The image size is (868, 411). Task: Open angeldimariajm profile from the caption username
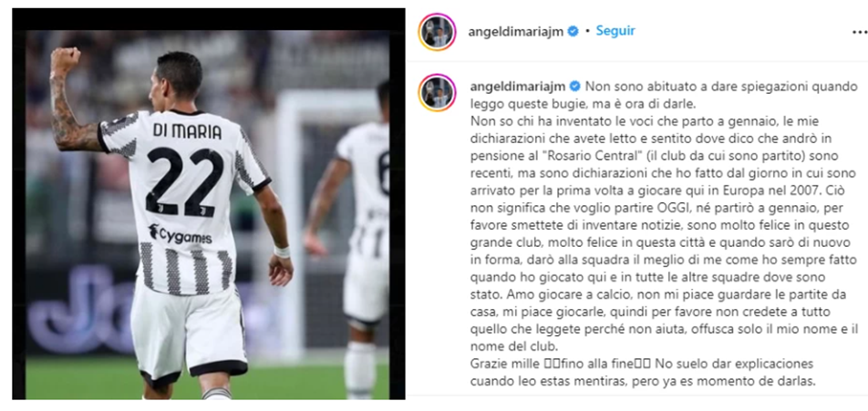[517, 87]
